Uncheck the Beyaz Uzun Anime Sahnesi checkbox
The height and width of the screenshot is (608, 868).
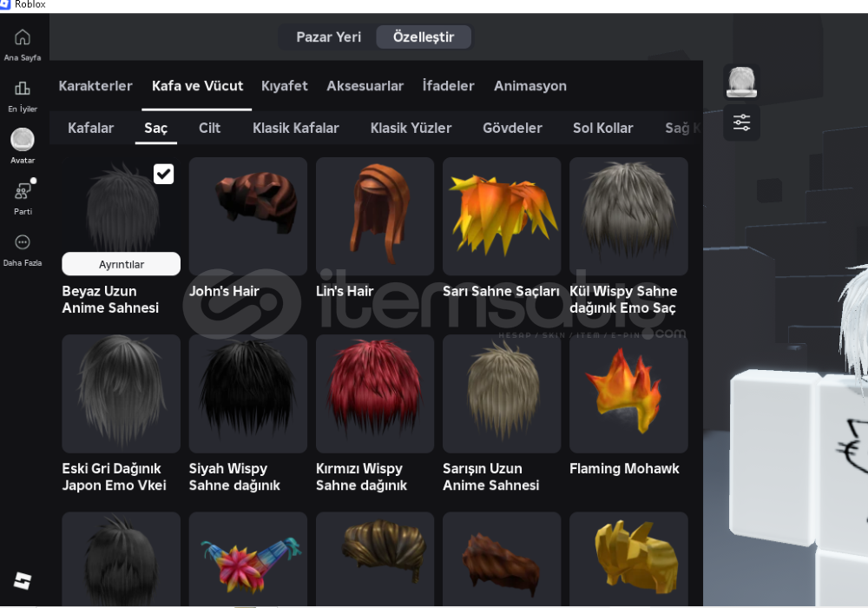point(163,174)
